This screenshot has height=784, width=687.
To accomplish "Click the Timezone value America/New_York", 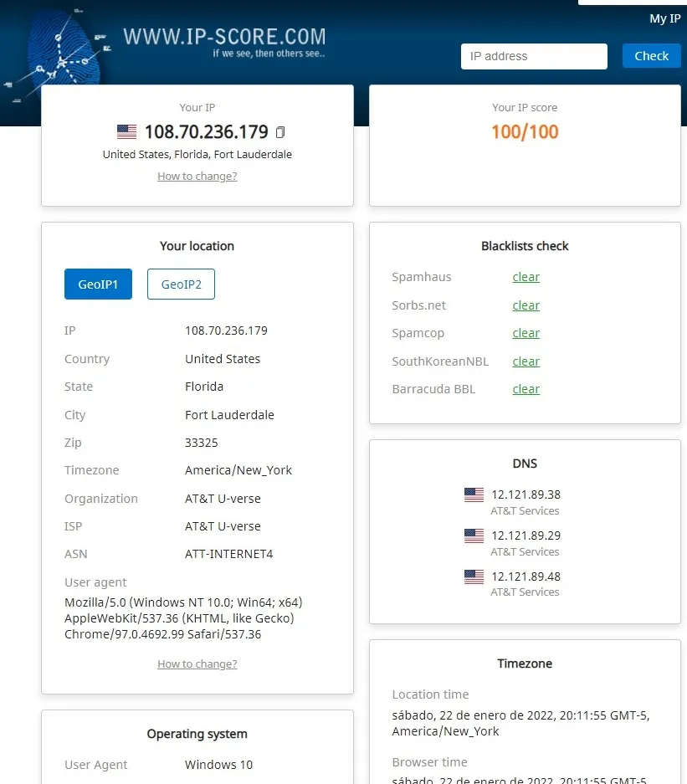I will pyautogui.click(x=238, y=470).
